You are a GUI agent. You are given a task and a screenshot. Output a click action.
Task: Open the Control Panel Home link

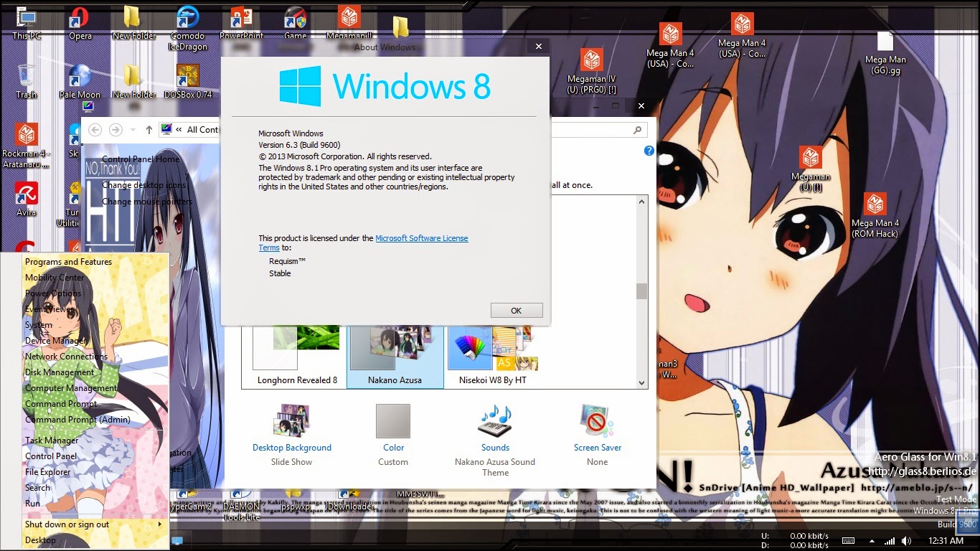[141, 159]
